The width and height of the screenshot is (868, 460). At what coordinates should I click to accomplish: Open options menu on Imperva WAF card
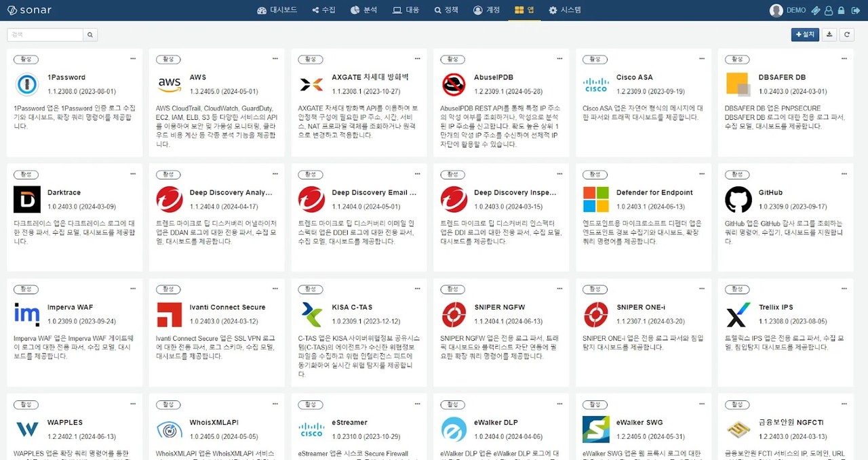(132, 289)
